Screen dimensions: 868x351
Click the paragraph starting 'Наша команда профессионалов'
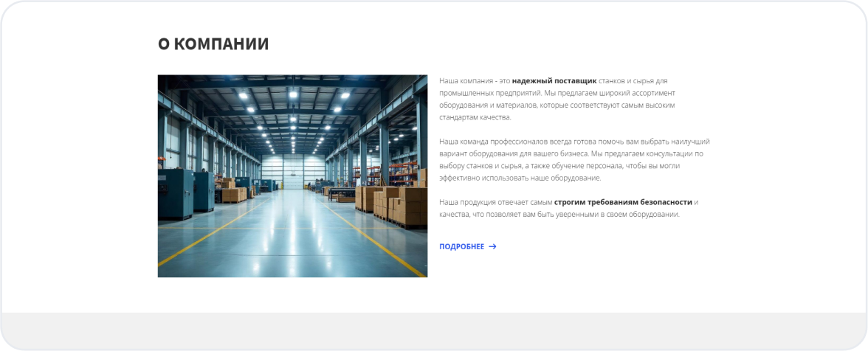click(x=574, y=159)
